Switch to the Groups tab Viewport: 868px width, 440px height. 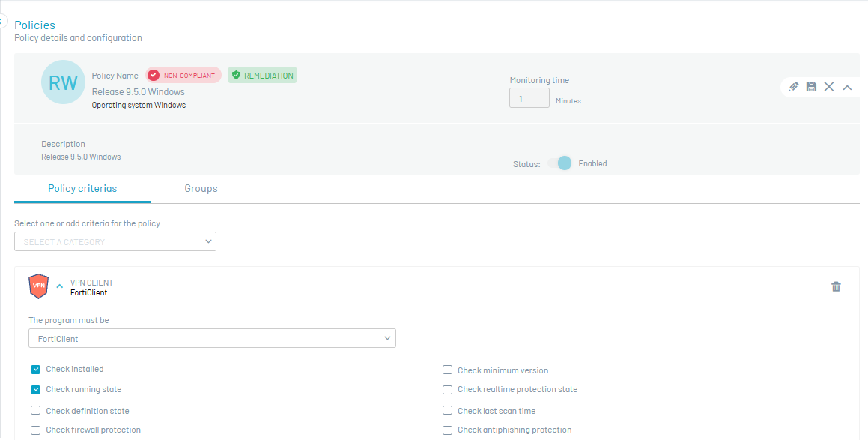coord(201,189)
